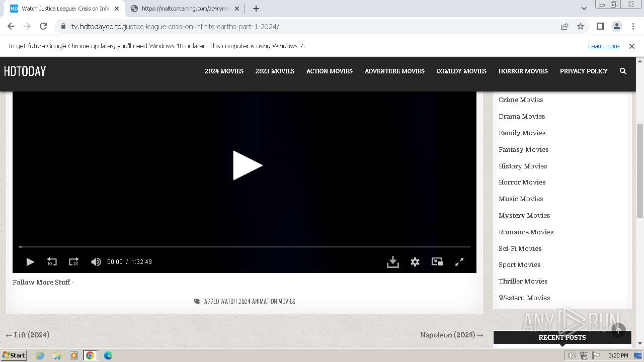Go forward in browser history
Viewport: 644px width, 362px height.
pos(27,26)
